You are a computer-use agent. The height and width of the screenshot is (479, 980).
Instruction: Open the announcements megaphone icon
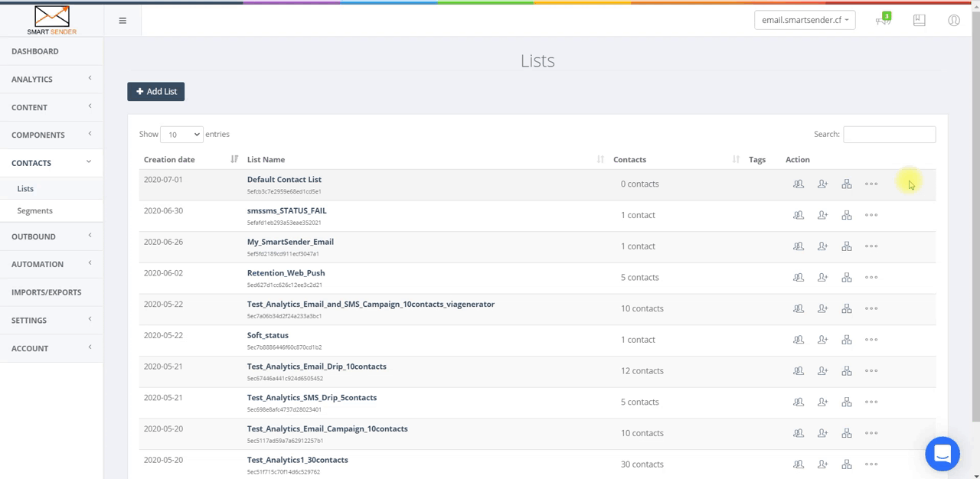tap(883, 21)
